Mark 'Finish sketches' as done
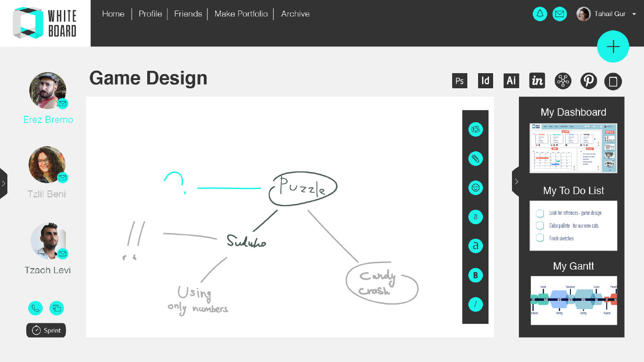Image resolution: width=644 pixels, height=362 pixels. [540, 238]
